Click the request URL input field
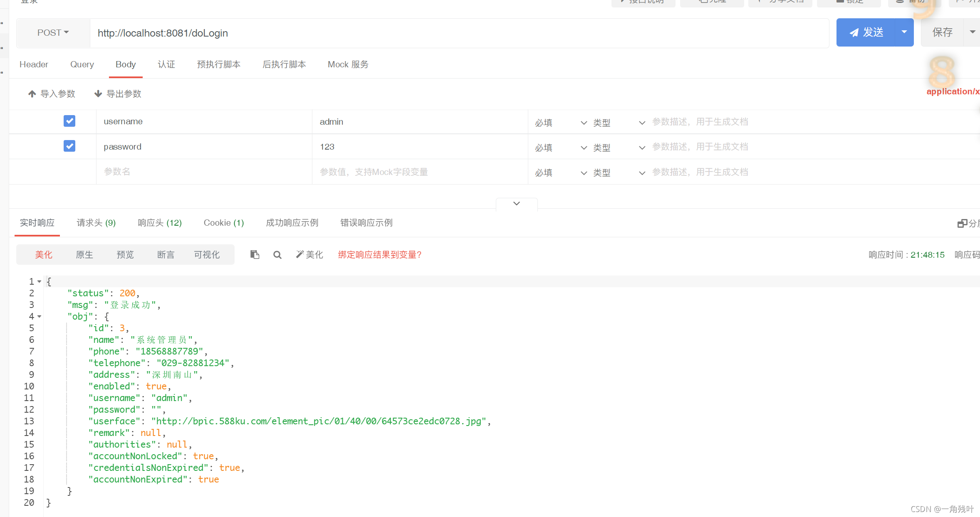Screen dimensions: 980x517 tap(458, 33)
